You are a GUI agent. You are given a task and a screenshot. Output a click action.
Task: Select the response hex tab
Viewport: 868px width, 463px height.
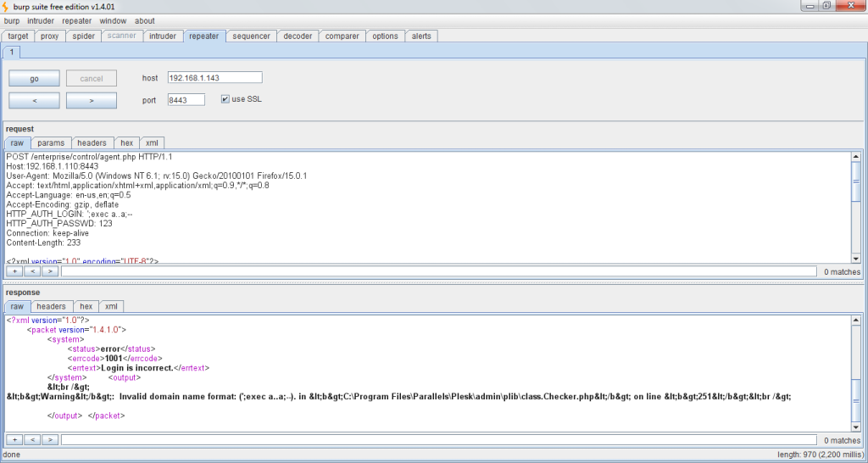point(86,306)
